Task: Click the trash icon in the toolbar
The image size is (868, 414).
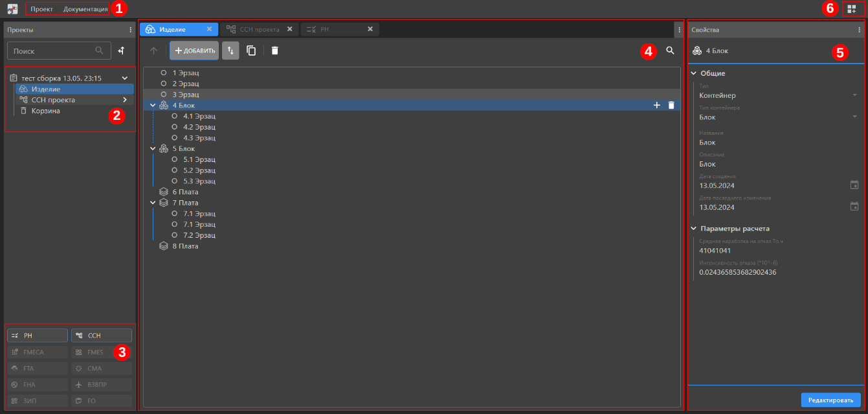Action: click(x=274, y=51)
